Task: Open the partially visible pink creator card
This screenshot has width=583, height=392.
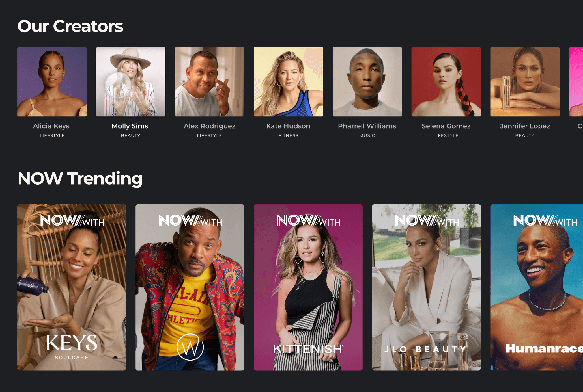Action: tap(576, 82)
